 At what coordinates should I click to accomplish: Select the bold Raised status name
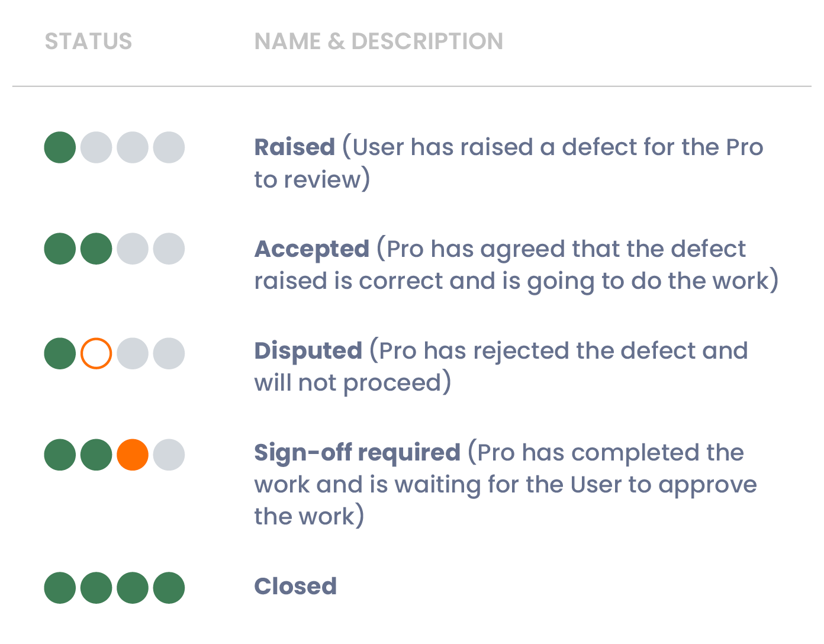click(x=294, y=147)
